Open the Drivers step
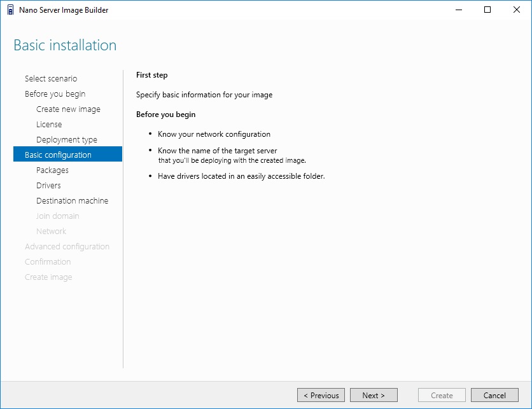Screen dimensions: 532x409 48,186
